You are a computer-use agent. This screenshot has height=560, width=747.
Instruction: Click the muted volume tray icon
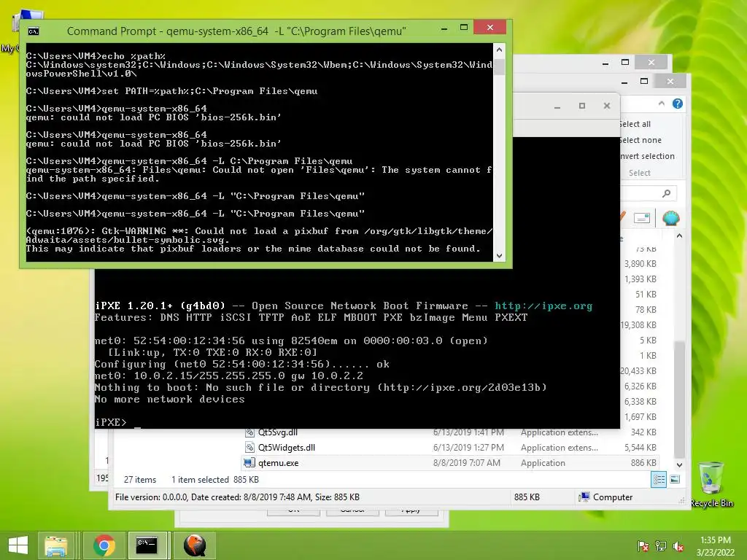[678, 546]
